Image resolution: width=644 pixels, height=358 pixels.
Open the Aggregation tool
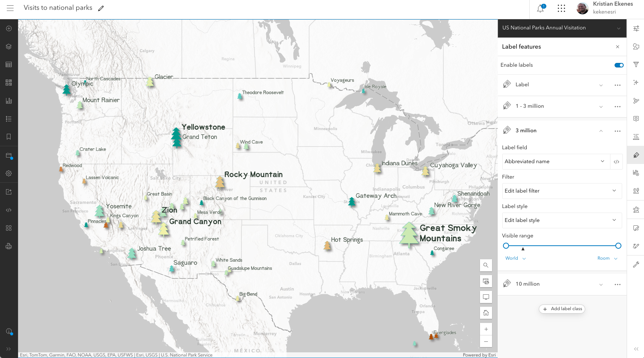(636, 101)
